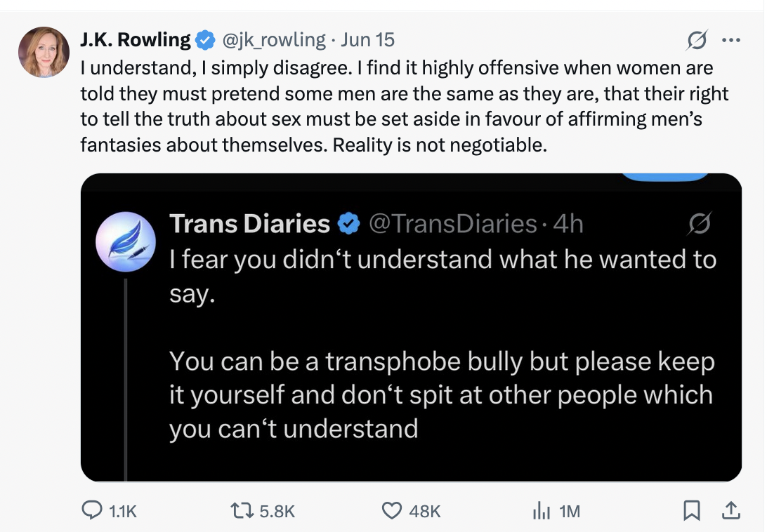
Task: Click the Grok icon in the Trans Diaries quote
Action: tap(698, 224)
